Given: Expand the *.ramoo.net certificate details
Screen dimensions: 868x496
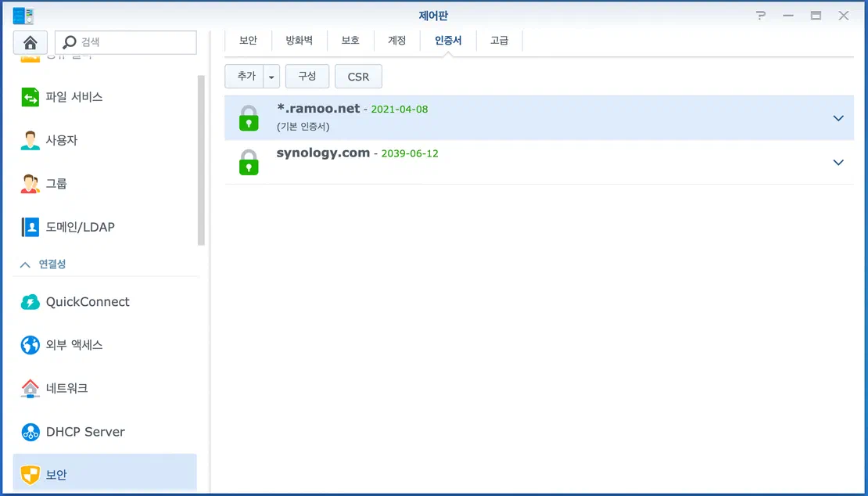Looking at the screenshot, I should pos(838,118).
